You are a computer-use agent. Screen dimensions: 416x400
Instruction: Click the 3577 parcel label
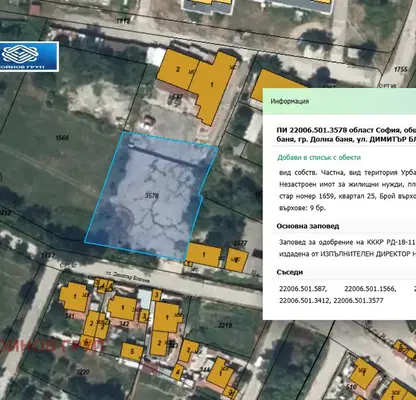click(x=240, y=243)
